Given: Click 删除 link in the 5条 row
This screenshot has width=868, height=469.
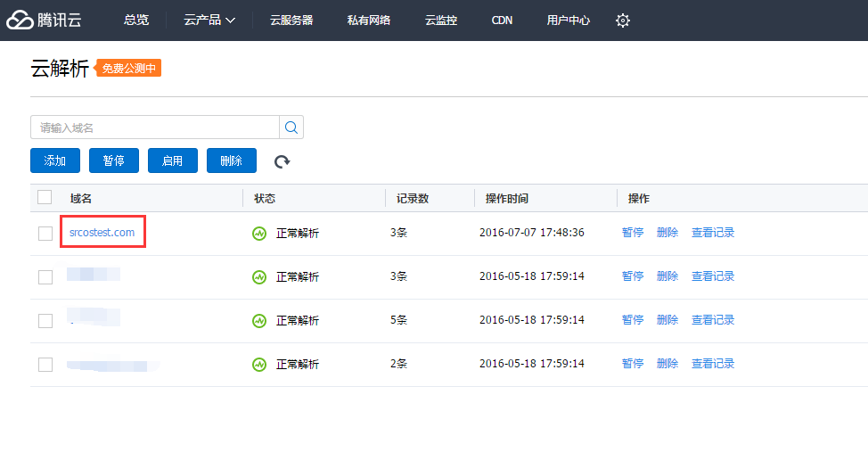Looking at the screenshot, I should click(667, 320).
